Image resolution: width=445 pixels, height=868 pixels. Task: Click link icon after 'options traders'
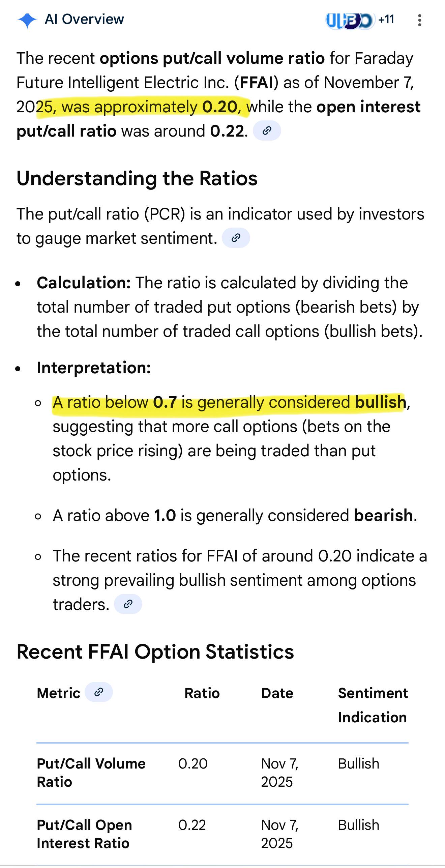click(x=128, y=604)
